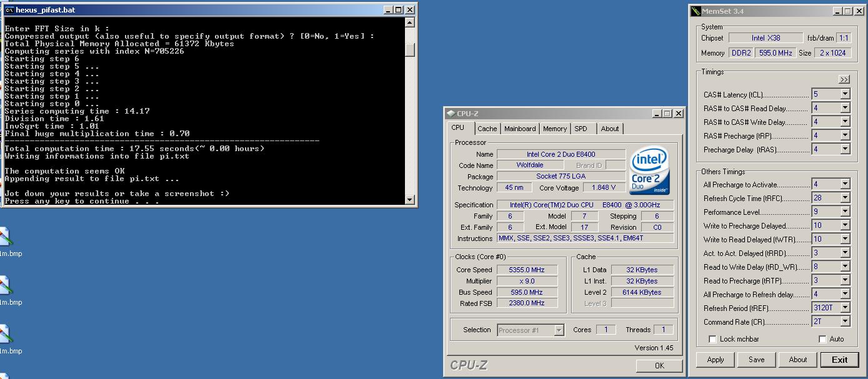Enable the Lock mchbar checkbox

point(712,339)
